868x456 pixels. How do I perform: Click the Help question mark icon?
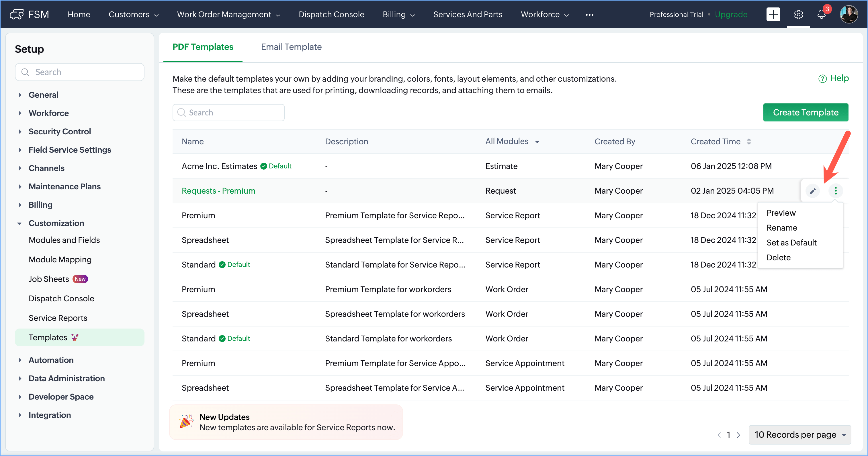coord(822,79)
